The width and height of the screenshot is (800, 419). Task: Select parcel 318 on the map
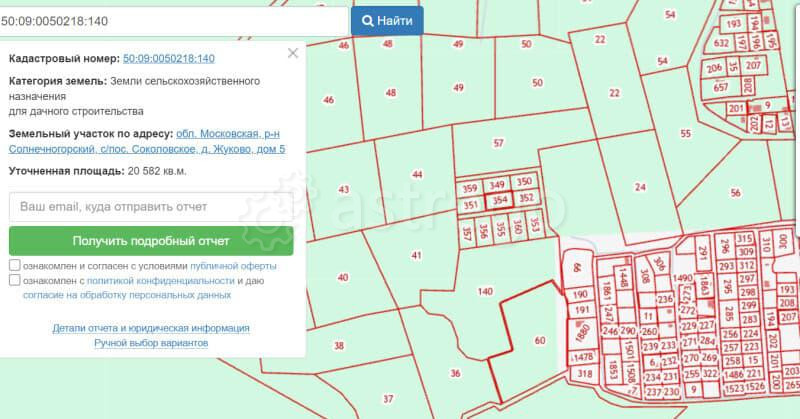(585, 374)
